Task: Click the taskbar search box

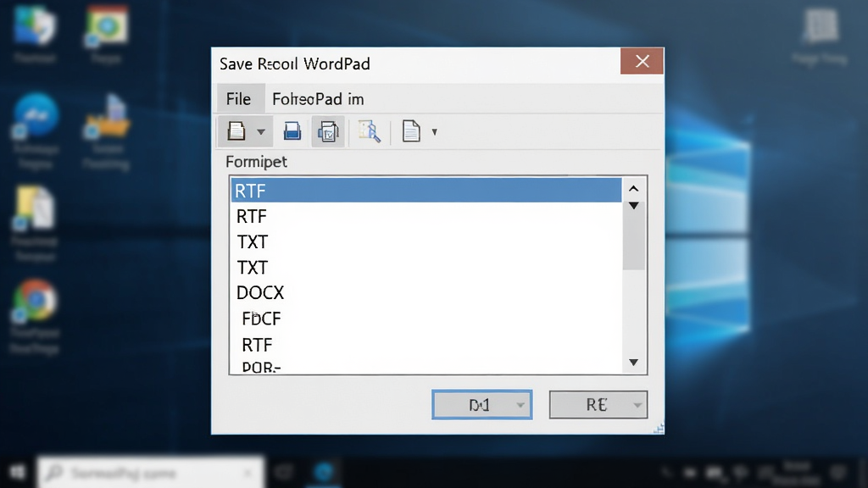Action: click(150, 473)
